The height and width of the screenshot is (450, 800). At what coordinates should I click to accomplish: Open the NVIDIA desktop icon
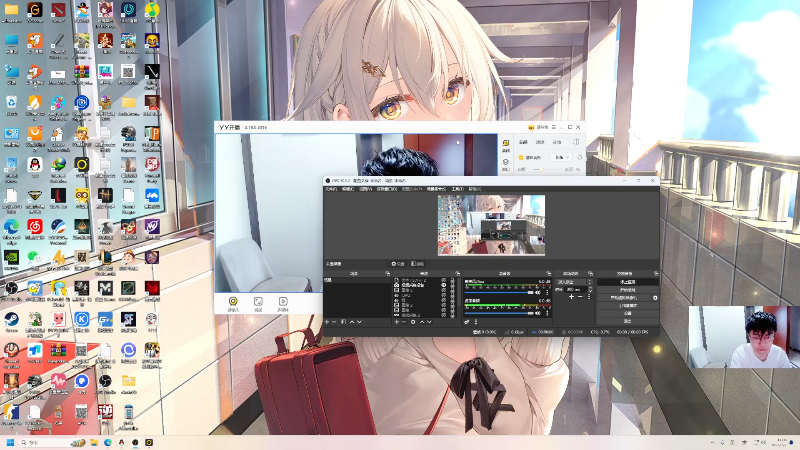pos(11,257)
